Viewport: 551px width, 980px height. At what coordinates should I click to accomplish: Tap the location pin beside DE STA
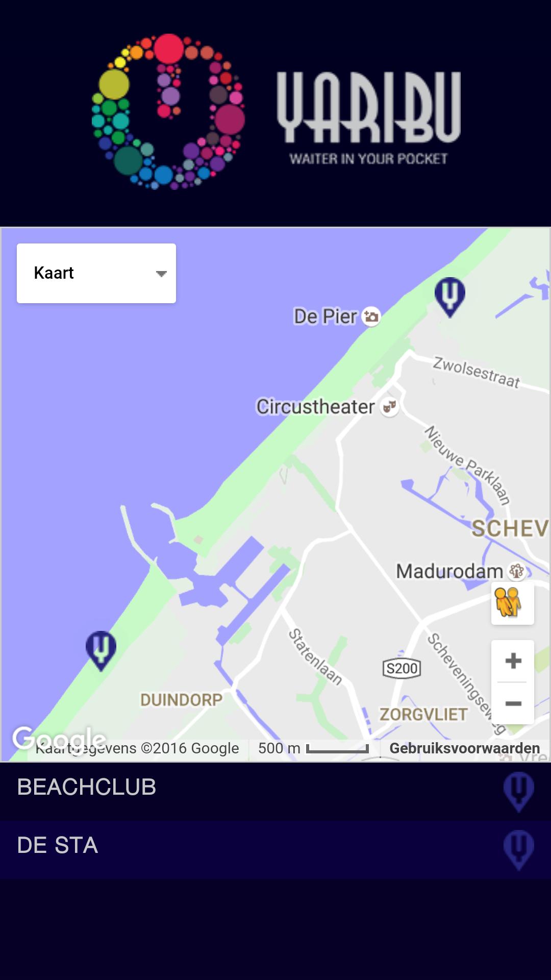[x=518, y=850]
